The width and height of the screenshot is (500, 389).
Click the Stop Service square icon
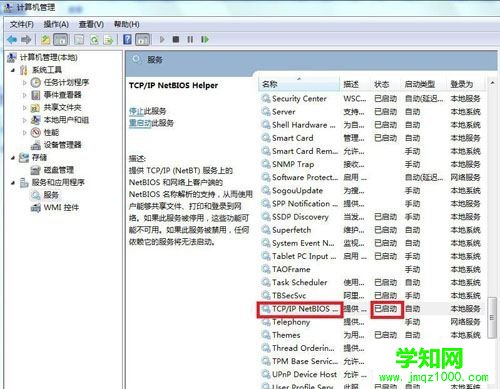[x=176, y=40]
